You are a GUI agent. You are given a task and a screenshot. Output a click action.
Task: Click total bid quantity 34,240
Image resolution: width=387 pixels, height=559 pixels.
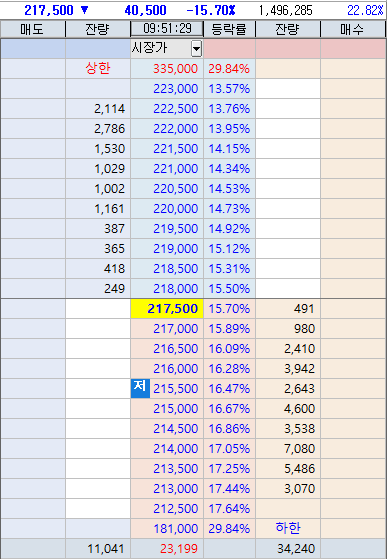coord(296,549)
